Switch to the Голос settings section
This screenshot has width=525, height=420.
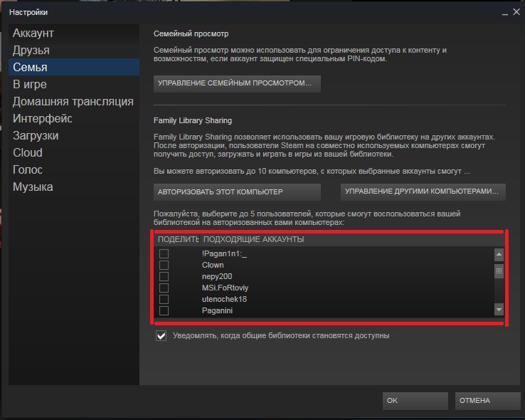(x=74, y=169)
